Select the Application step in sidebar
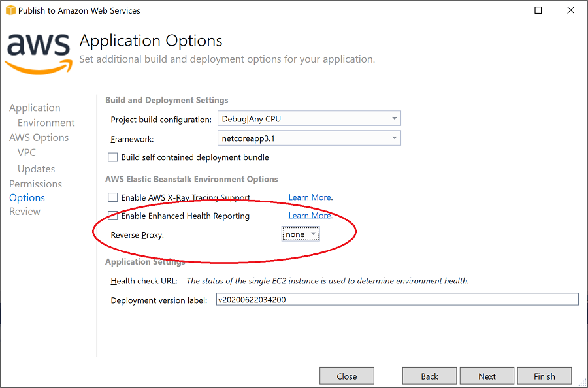The width and height of the screenshot is (588, 388). tap(35, 107)
